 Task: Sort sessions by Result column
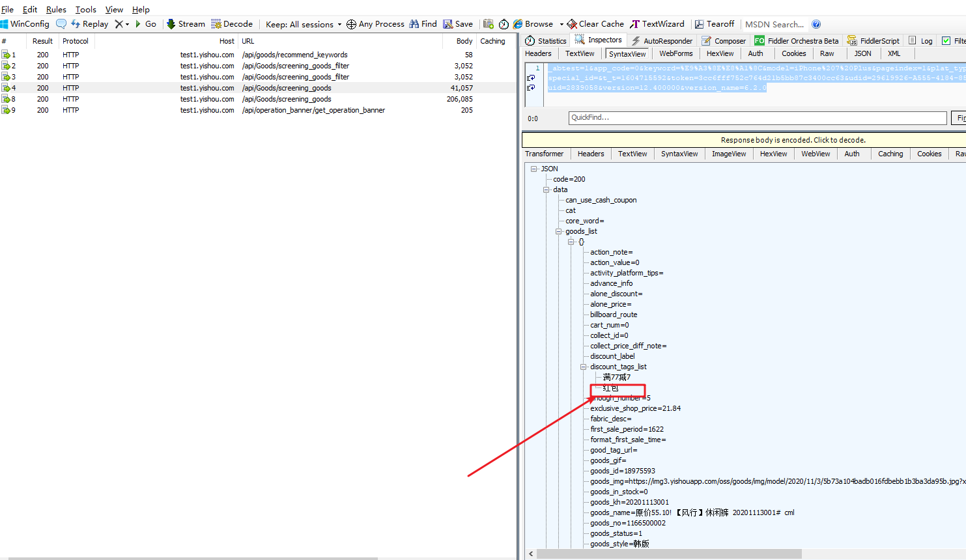point(42,41)
